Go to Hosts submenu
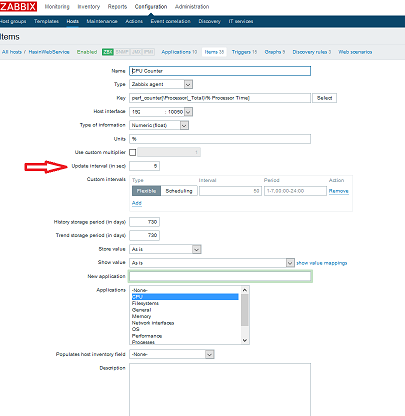 [72, 21]
